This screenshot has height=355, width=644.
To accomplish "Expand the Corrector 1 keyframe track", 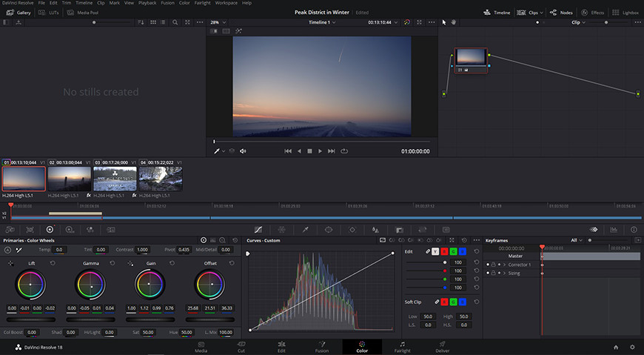I will [504, 265].
